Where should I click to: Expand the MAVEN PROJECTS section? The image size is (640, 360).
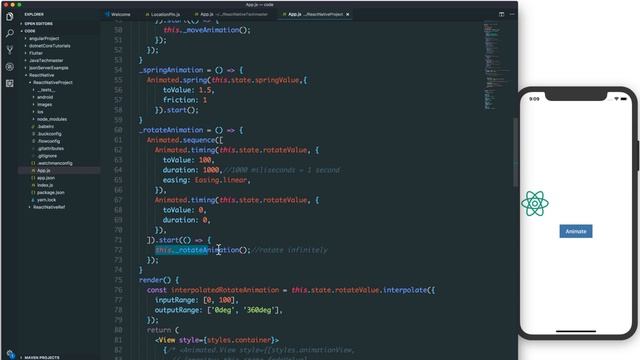click(x=42, y=358)
